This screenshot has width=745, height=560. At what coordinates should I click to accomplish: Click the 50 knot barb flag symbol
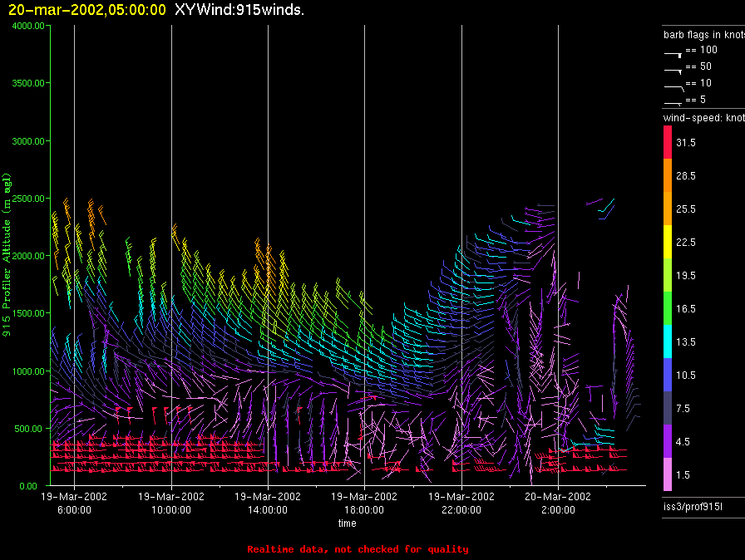point(673,68)
